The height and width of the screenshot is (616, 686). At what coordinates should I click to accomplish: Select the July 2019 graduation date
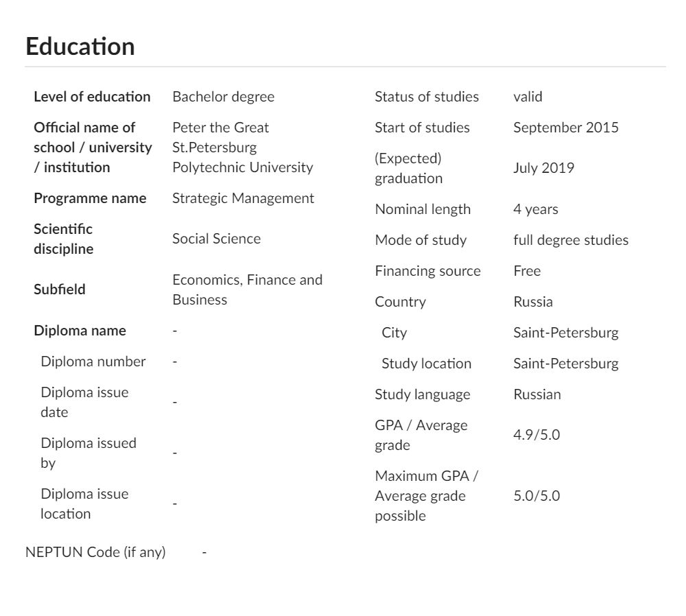543,168
